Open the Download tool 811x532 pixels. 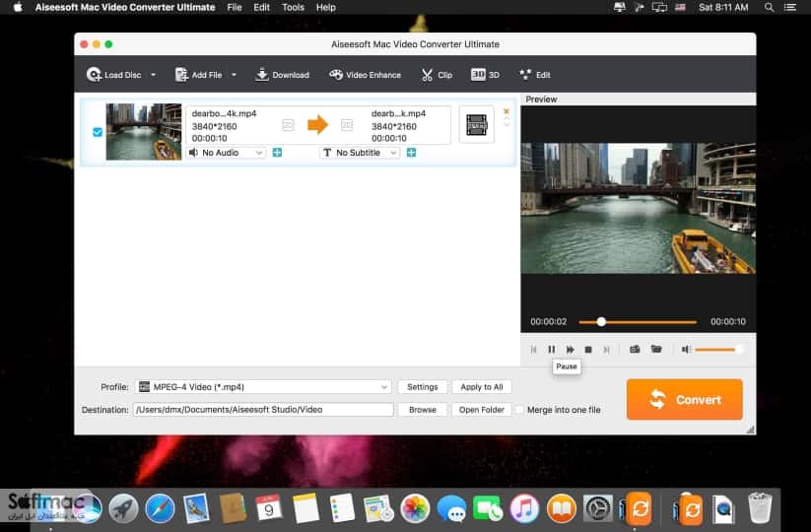coord(283,75)
